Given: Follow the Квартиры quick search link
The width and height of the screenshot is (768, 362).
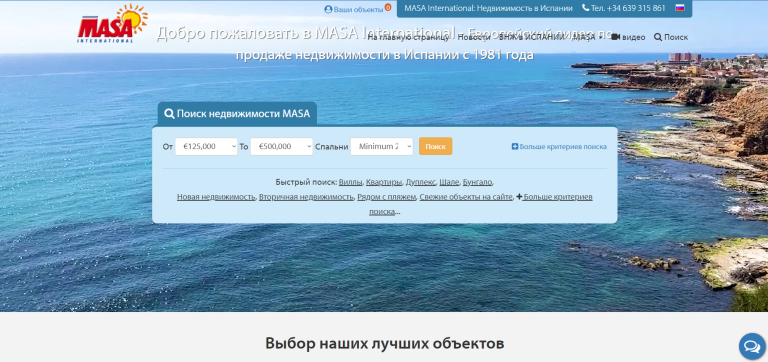Looking at the screenshot, I should tap(384, 182).
